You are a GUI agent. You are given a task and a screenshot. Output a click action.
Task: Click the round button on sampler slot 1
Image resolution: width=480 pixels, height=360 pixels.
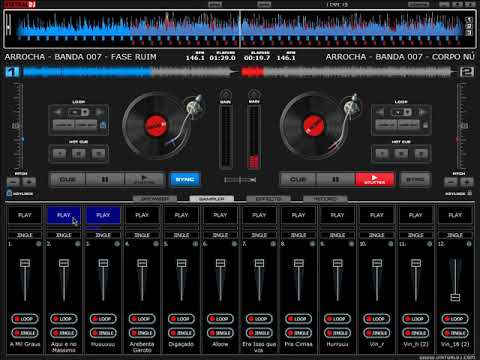tap(39, 244)
